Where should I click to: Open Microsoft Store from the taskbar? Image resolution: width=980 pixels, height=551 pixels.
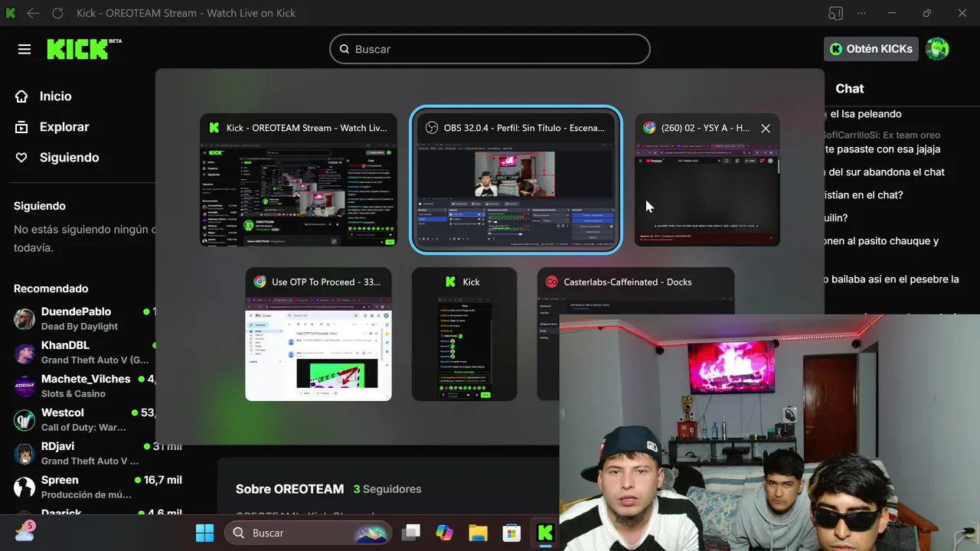[511, 533]
